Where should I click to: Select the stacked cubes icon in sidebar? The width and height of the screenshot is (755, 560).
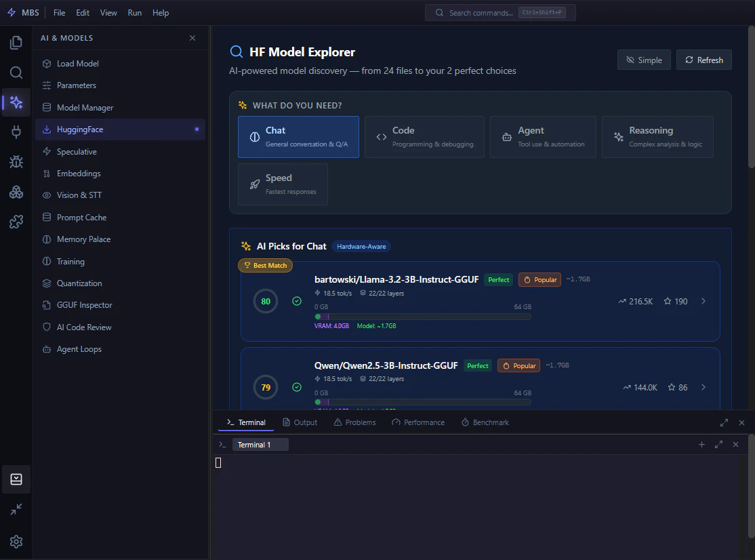click(16, 192)
